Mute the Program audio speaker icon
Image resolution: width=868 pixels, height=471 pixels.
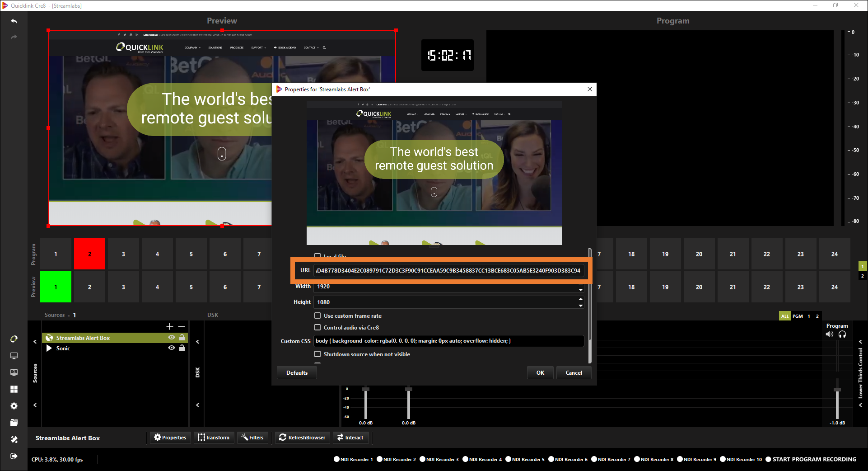tap(830, 334)
